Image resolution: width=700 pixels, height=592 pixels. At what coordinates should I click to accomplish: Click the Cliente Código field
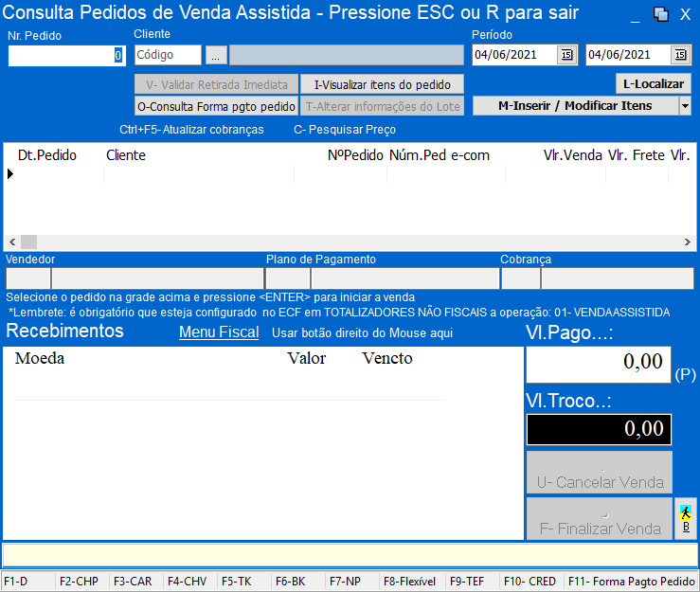coord(168,55)
